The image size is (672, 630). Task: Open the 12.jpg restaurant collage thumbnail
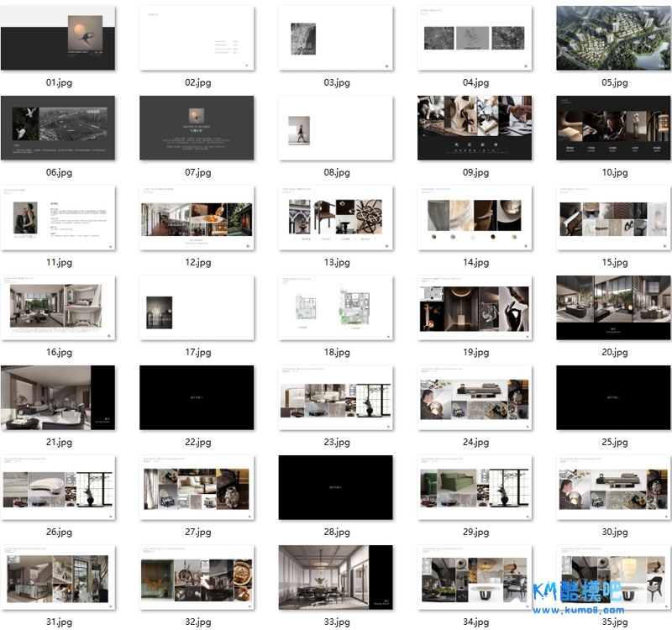click(197, 218)
